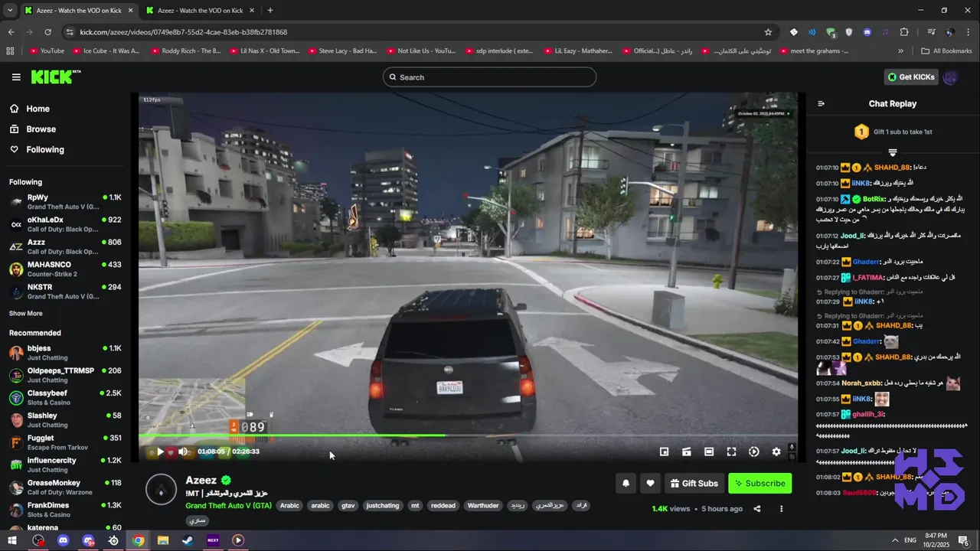The width and height of the screenshot is (980, 551).
Task: Open the media control icon in Chrome toolbar
Action: [932, 32]
